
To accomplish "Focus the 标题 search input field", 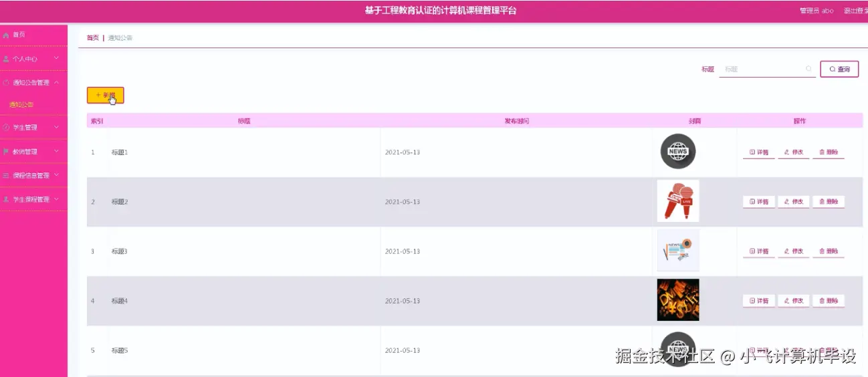I will click(767, 69).
